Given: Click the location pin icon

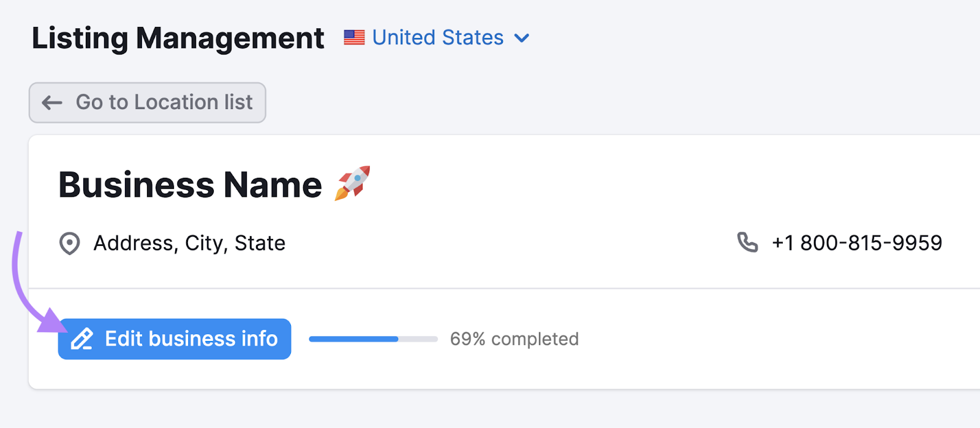Looking at the screenshot, I should 69,243.
